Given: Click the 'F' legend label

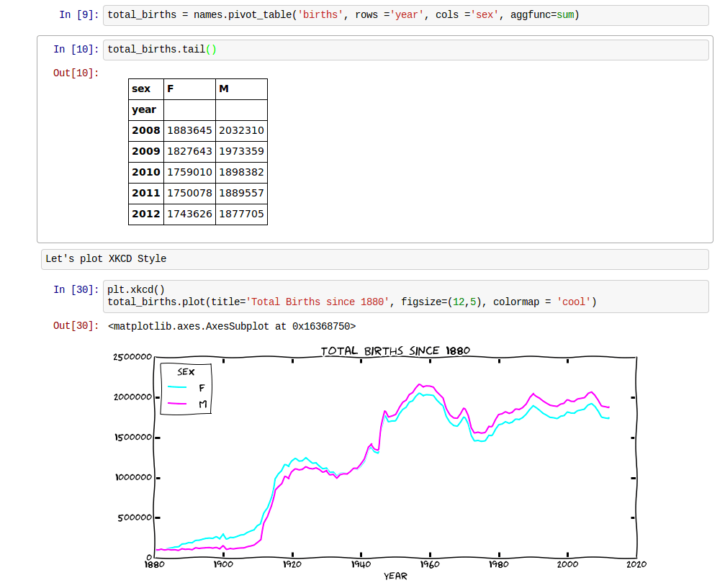Looking at the screenshot, I should point(202,388).
